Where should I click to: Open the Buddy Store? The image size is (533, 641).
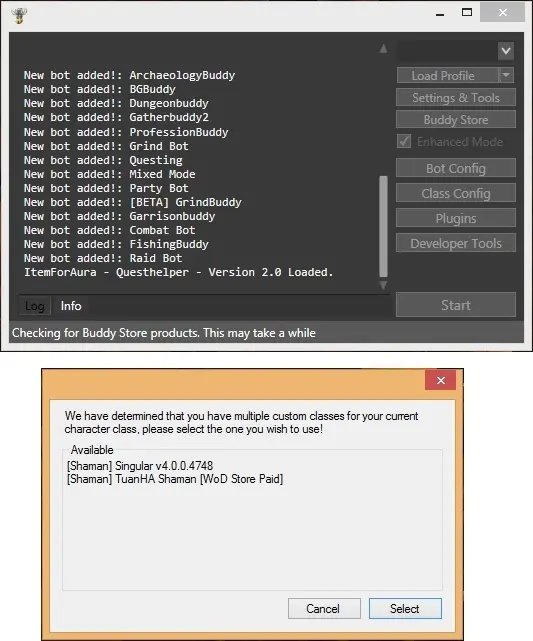coord(456,120)
